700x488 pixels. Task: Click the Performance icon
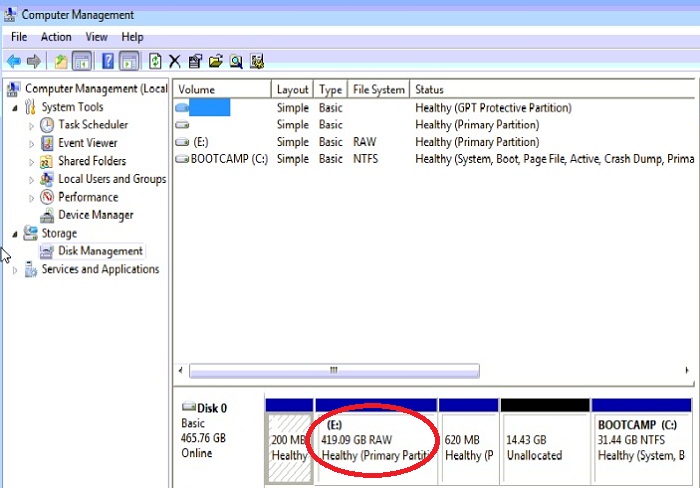pos(47,197)
